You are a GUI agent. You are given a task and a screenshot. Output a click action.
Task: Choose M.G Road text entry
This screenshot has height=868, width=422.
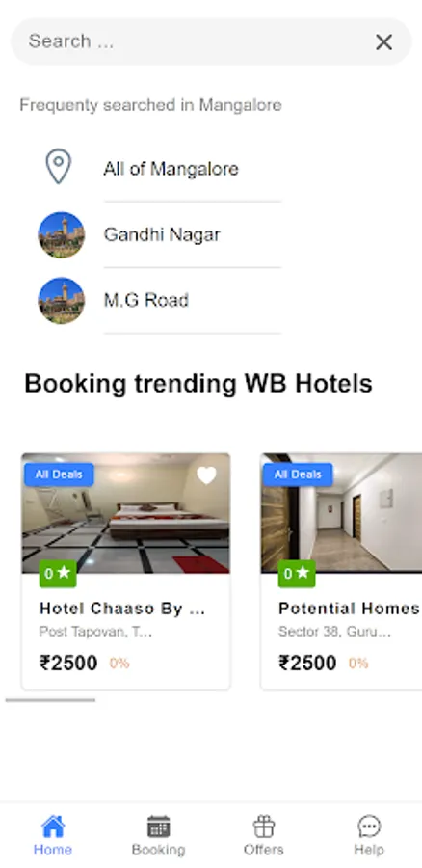coord(146,300)
